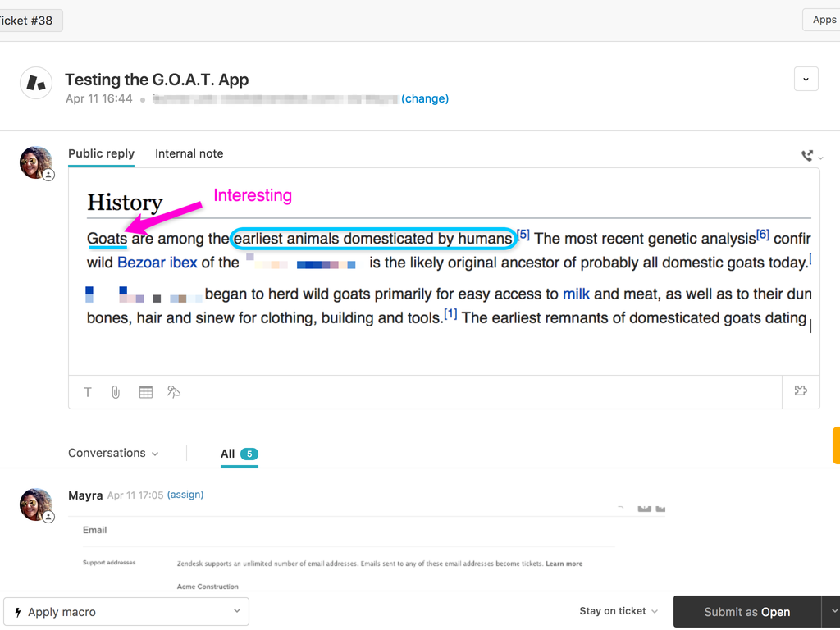The width and height of the screenshot is (840, 630).
Task: Open the ticket options dropdown arrow
Action: pos(806,79)
